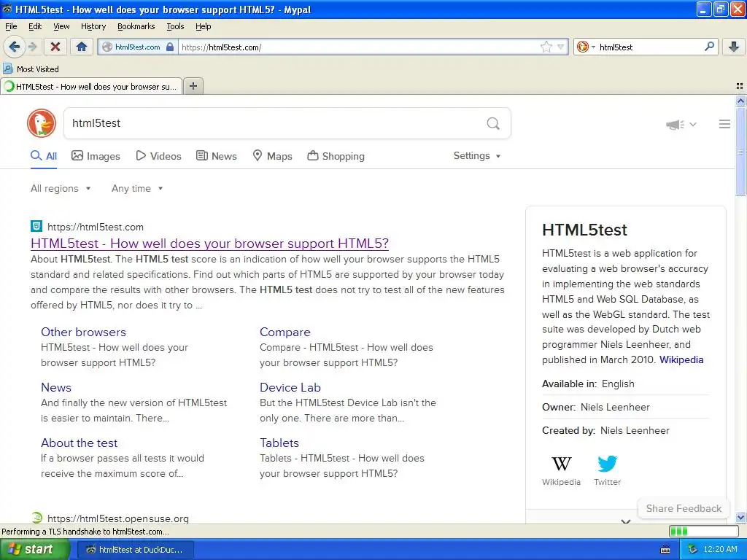Open the Bookmarks menu
This screenshot has height=560, width=747.
tap(136, 26)
